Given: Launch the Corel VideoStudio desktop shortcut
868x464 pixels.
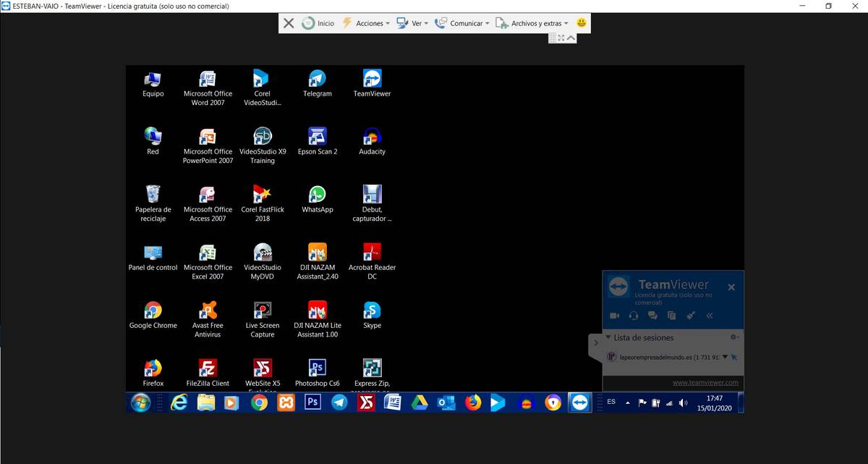Looking at the screenshot, I should point(262,88).
